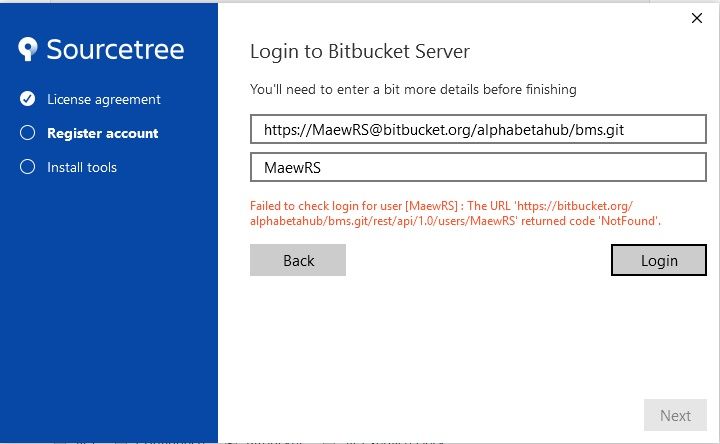Close the Sourcetree setup dialog
Image resolution: width=720 pixels, height=444 pixels.
tap(697, 18)
